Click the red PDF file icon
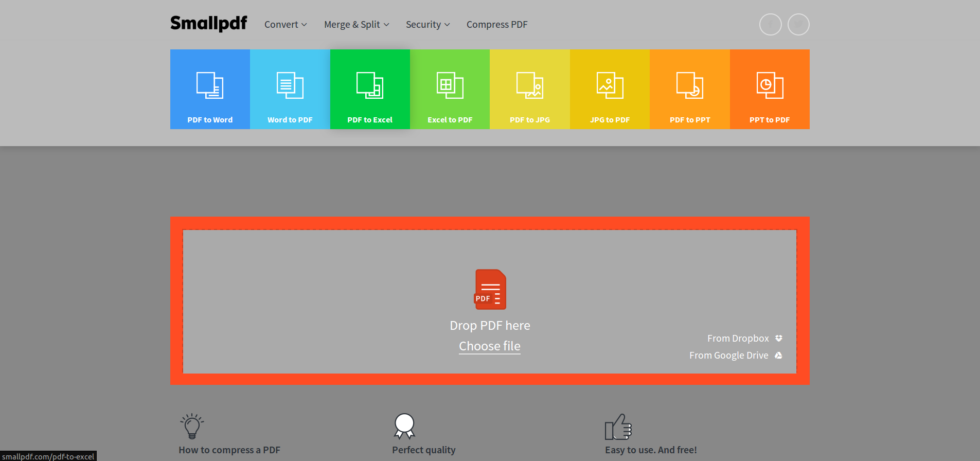Screen dimensions: 980x461 [x=490, y=289]
